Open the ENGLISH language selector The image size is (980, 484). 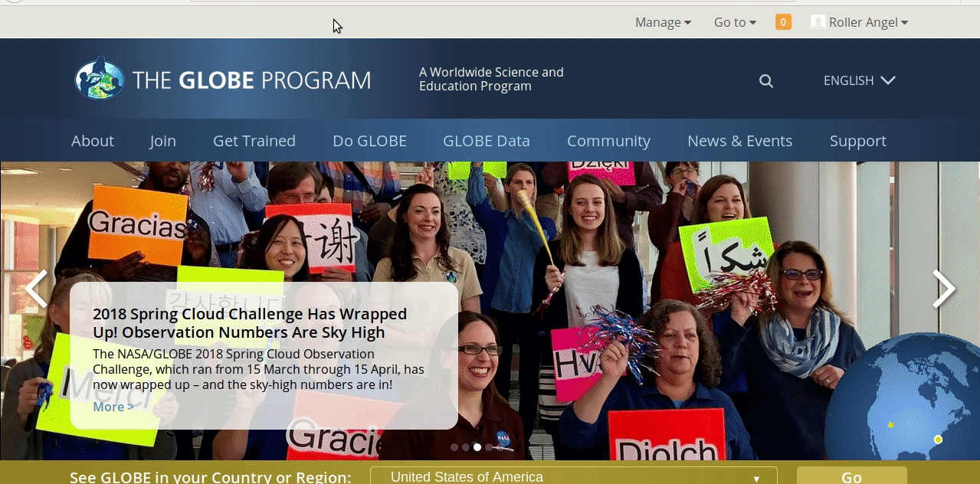(859, 80)
